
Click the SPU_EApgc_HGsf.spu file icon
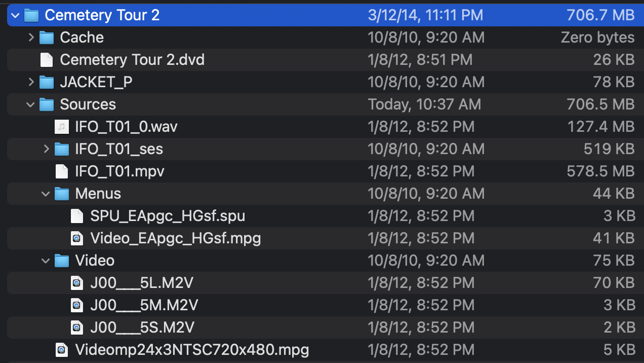point(77,216)
